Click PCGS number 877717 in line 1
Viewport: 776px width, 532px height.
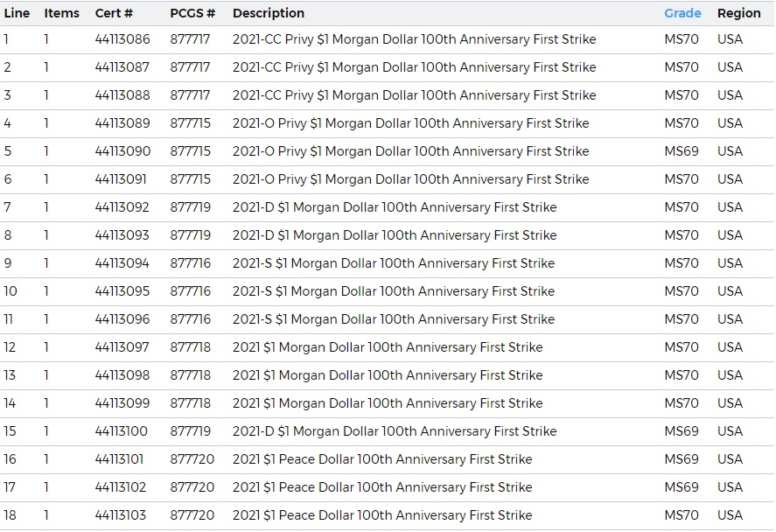(190, 39)
